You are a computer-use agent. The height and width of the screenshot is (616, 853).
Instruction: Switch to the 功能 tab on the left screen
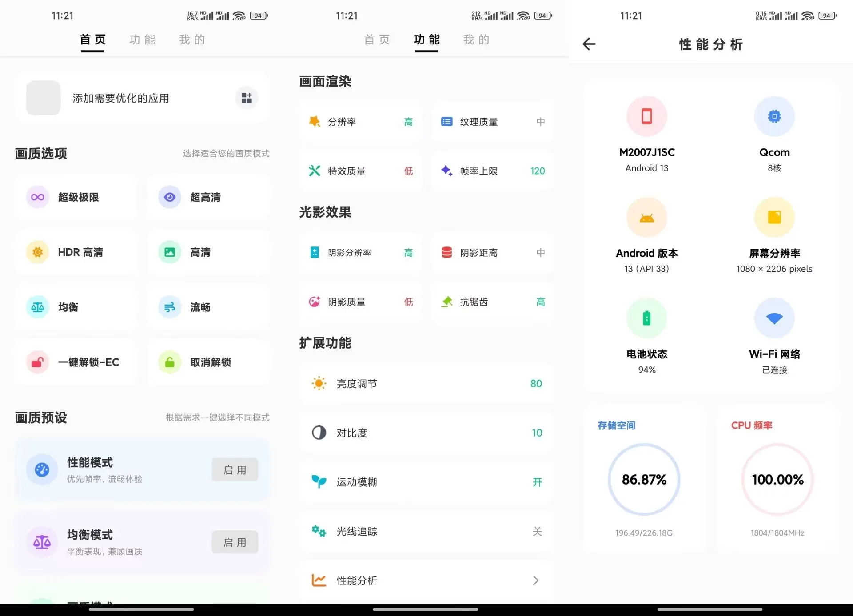[x=143, y=40]
